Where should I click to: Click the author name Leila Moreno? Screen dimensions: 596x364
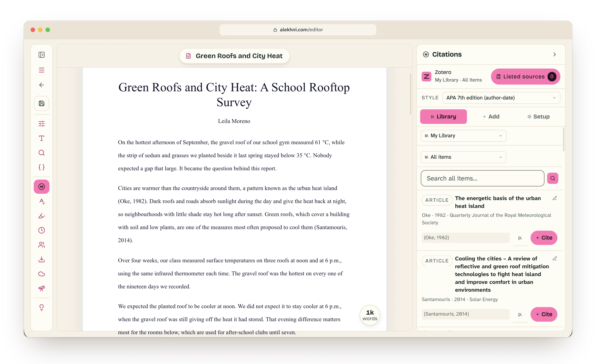click(234, 121)
